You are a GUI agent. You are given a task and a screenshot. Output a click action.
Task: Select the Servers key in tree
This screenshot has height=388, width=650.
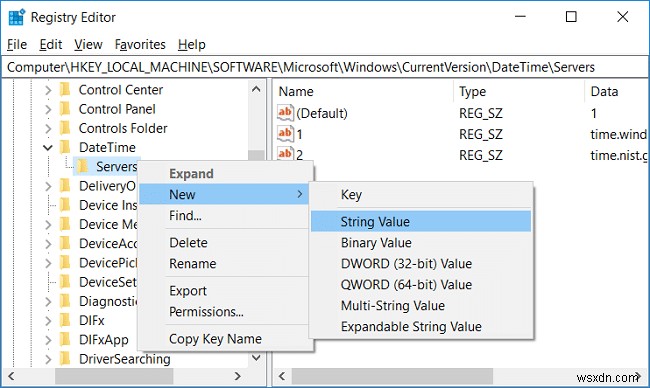tap(116, 166)
